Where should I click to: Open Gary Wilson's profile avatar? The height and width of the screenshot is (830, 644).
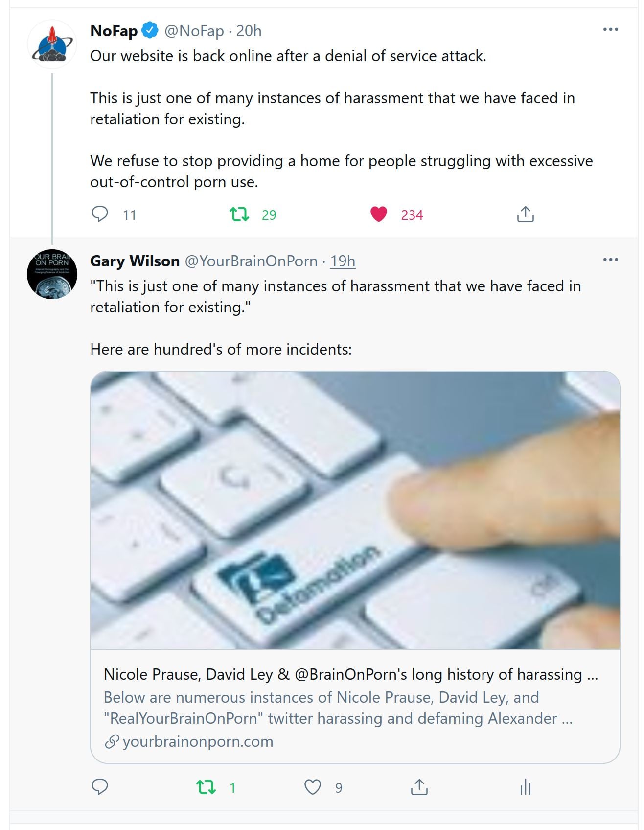pyautogui.click(x=52, y=274)
